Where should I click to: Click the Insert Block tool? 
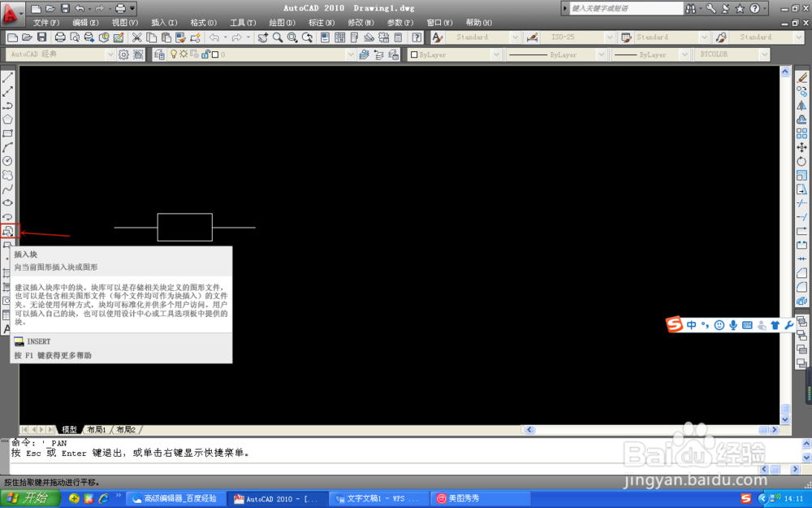[8, 231]
